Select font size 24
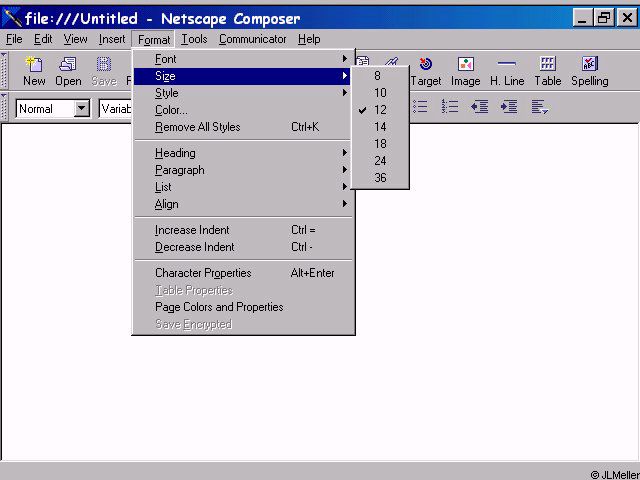The image size is (640, 480). pyautogui.click(x=380, y=161)
